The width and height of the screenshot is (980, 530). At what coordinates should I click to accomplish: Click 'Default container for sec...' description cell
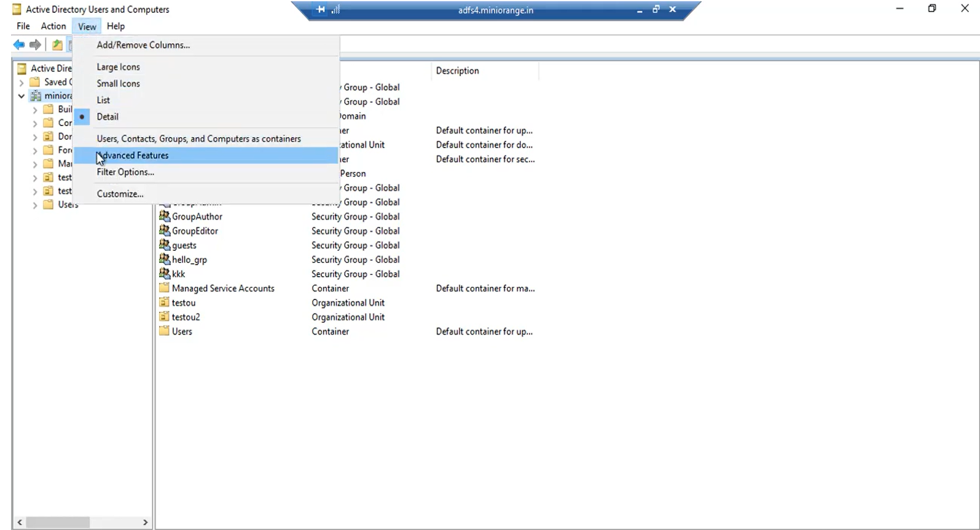point(485,159)
